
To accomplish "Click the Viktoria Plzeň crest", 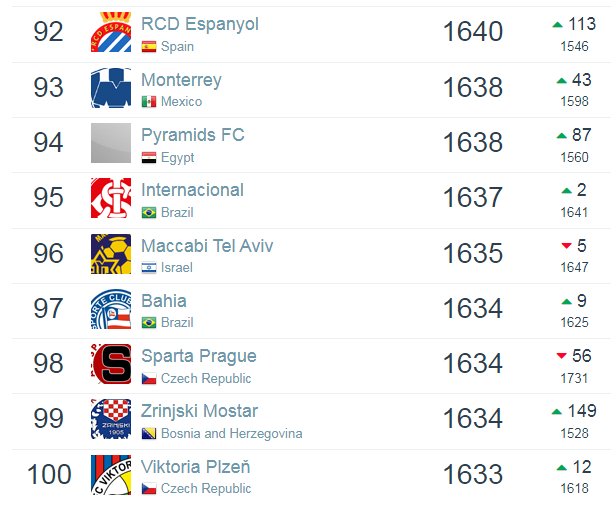I will coord(110,474).
